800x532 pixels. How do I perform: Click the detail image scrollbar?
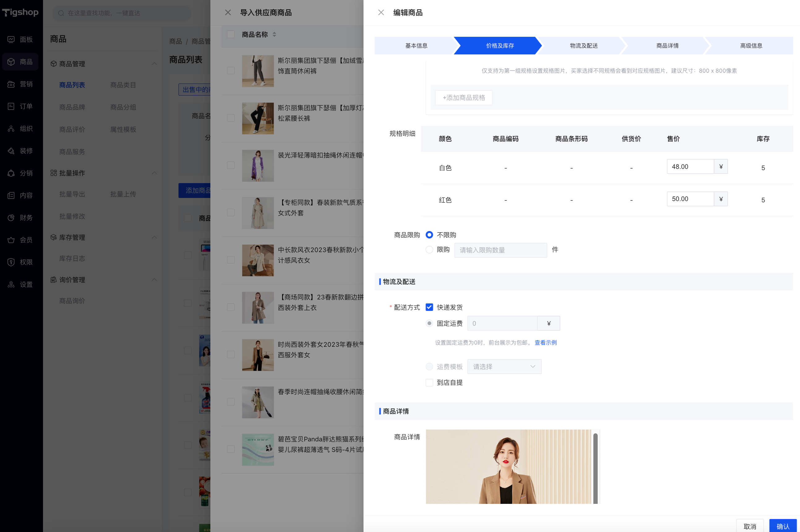(595, 468)
